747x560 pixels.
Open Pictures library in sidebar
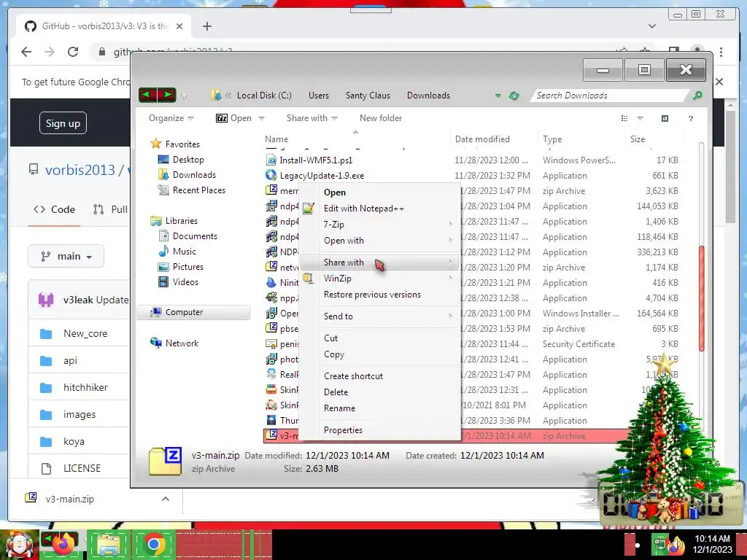point(187,267)
